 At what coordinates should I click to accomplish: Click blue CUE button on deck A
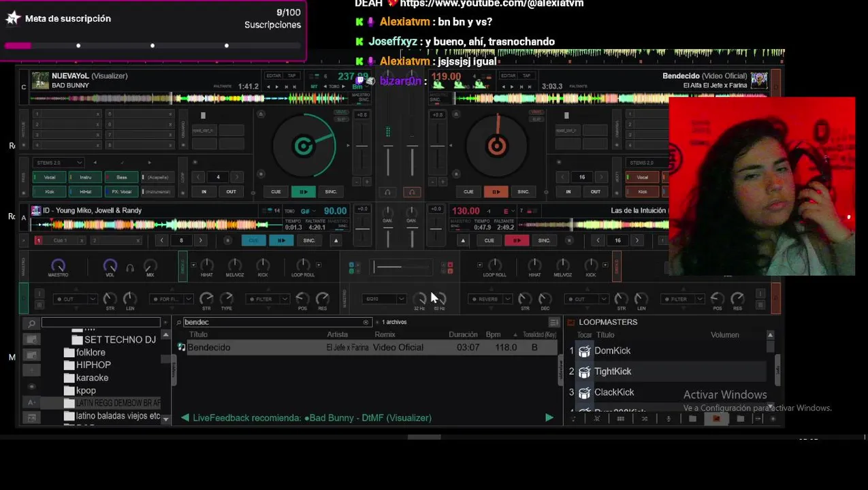tap(253, 240)
